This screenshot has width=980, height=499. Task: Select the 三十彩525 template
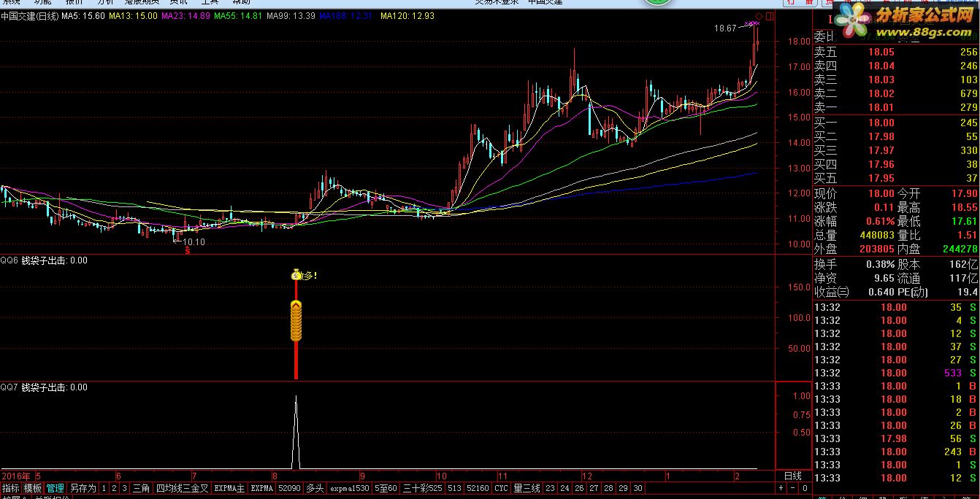pos(423,488)
